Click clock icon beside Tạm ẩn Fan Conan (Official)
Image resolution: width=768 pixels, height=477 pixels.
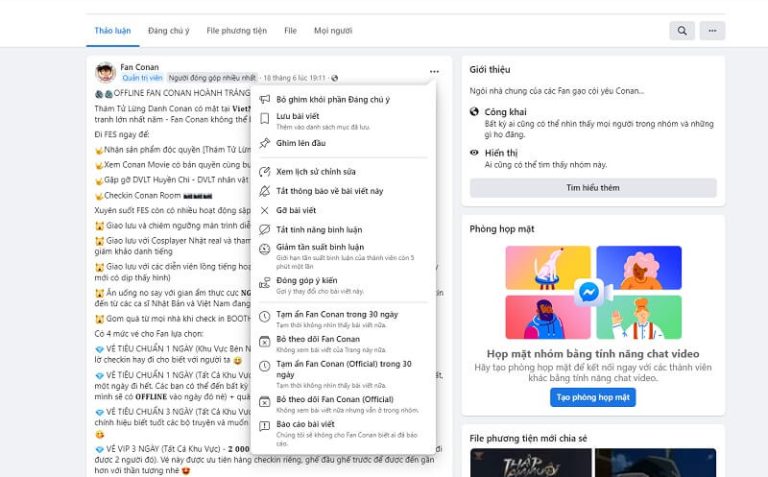[264, 366]
